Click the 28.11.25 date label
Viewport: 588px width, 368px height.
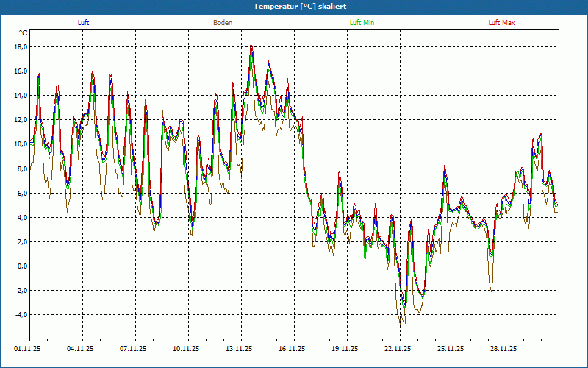pos(503,349)
